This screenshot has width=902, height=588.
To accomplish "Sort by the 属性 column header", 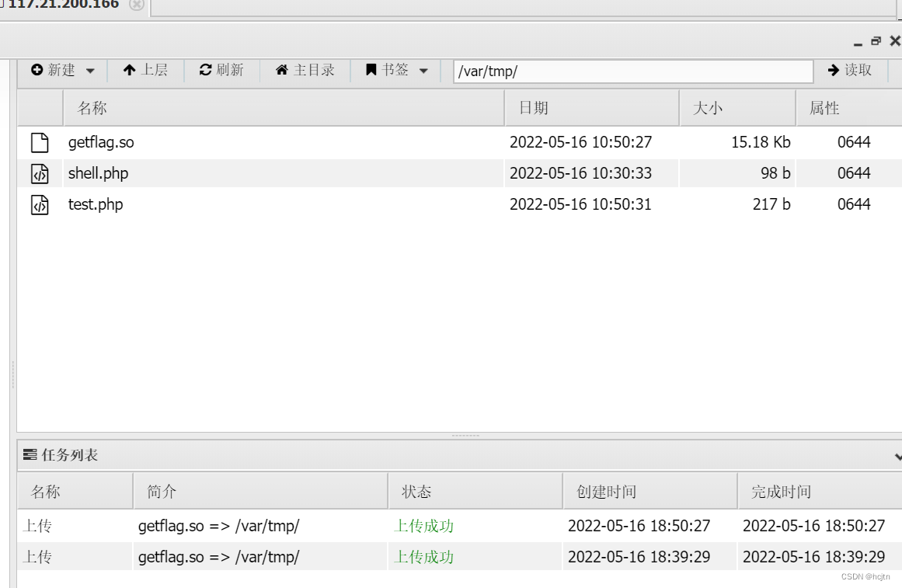I will (849, 108).
